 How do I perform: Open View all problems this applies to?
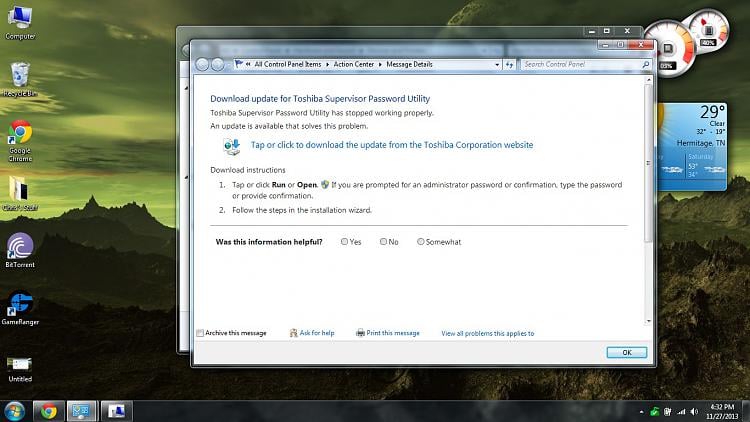click(x=487, y=333)
